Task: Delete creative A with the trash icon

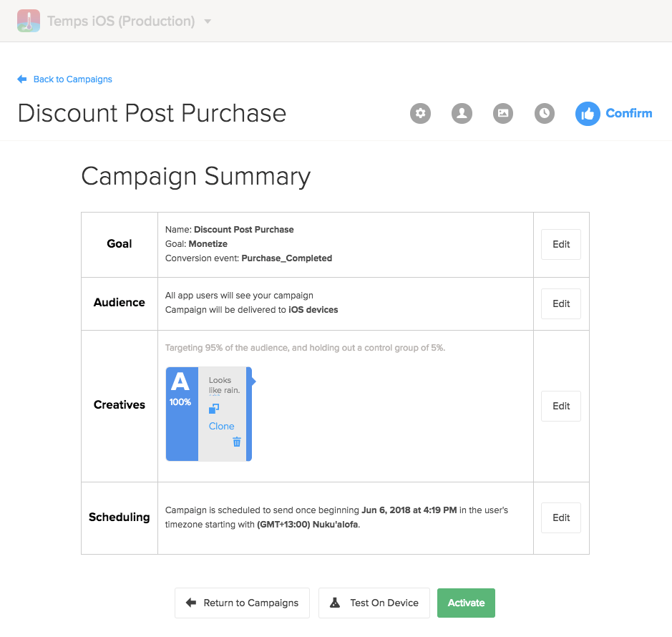Action: [237, 442]
